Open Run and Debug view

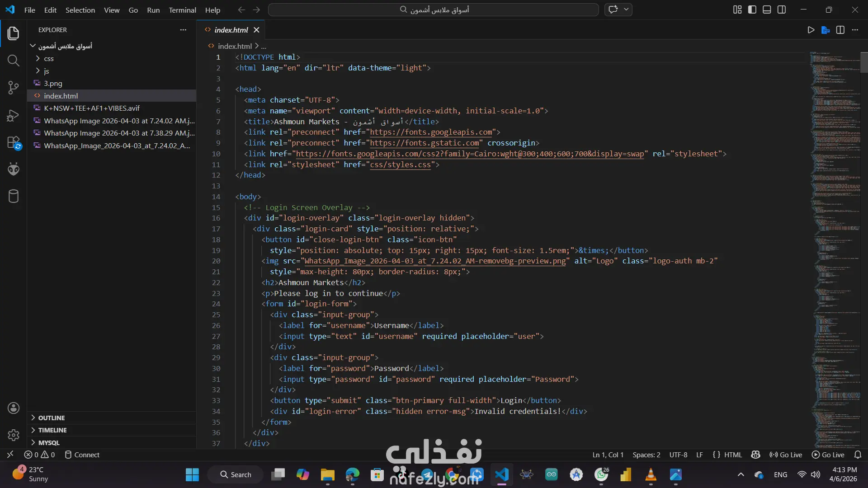click(x=14, y=115)
